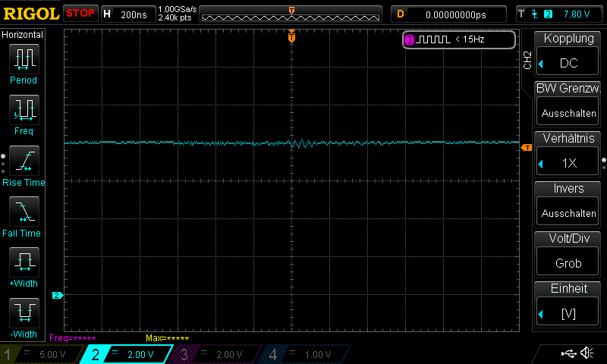607x364 pixels.
Task: Click the CH2 side menu label
Action: (527, 60)
